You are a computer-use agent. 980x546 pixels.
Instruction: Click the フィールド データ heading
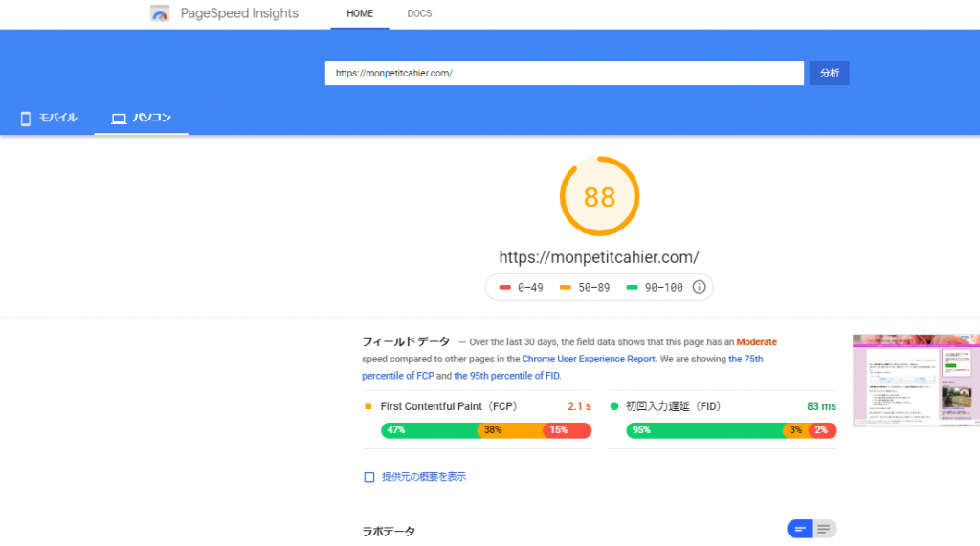(406, 341)
